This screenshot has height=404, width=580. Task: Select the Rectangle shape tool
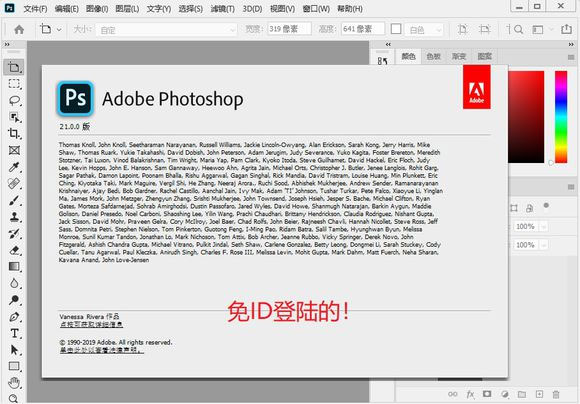coord(14,367)
